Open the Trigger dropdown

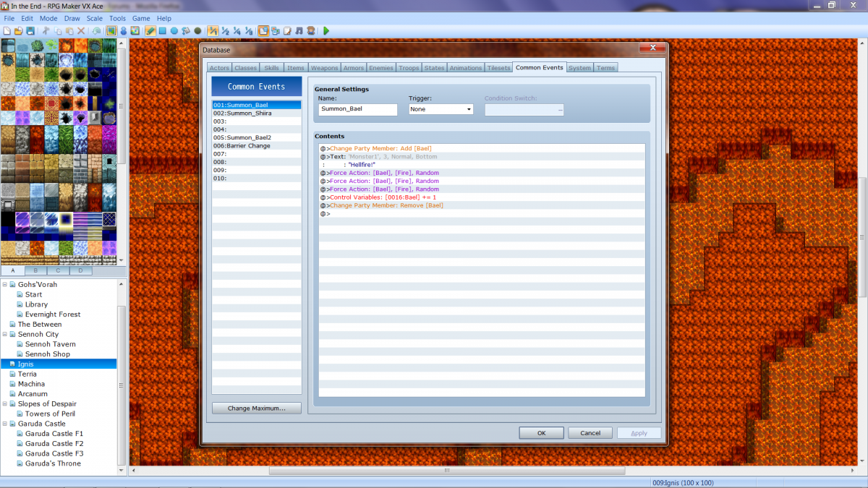(441, 109)
